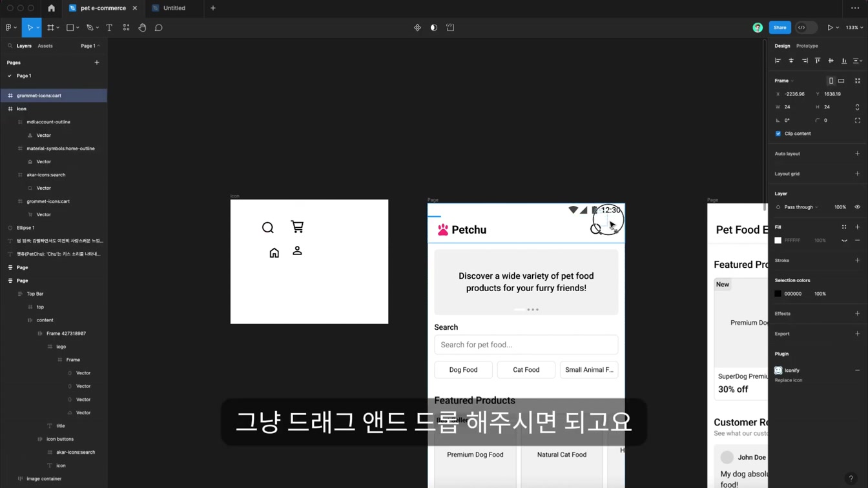Open the Assets tab
Image resolution: width=868 pixels, height=488 pixels.
point(45,46)
